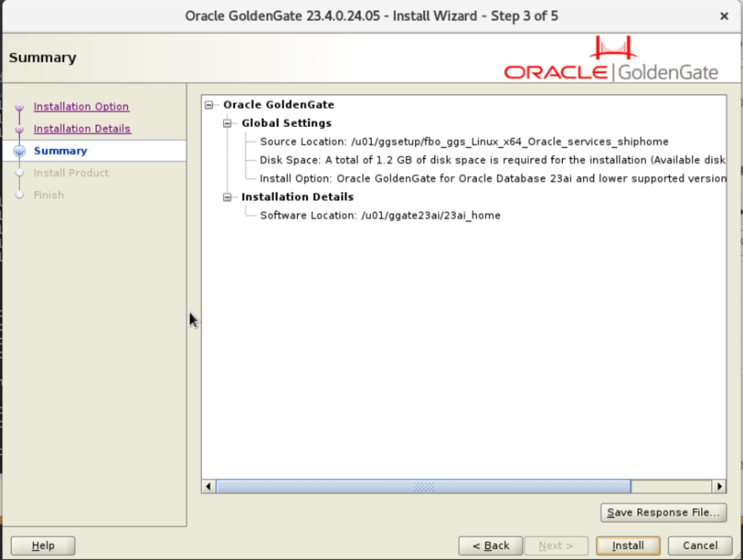Click the Summary step bullet icon
The image size is (743, 560).
pos(19,151)
